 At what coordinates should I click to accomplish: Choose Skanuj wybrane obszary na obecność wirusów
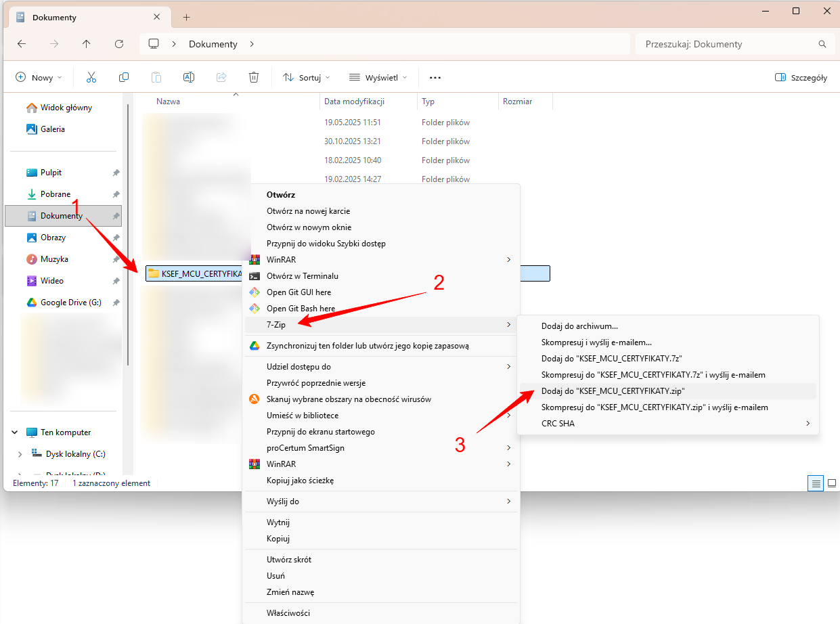[x=381, y=399]
